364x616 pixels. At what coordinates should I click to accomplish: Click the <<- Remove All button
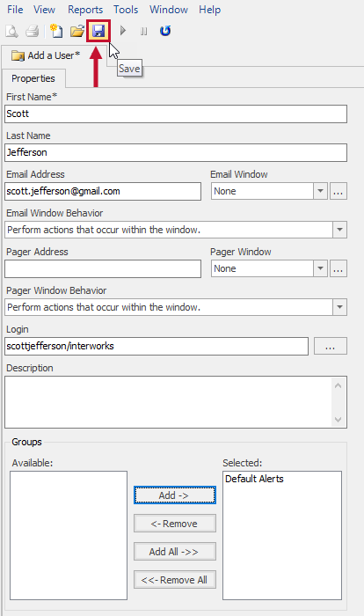click(x=175, y=580)
